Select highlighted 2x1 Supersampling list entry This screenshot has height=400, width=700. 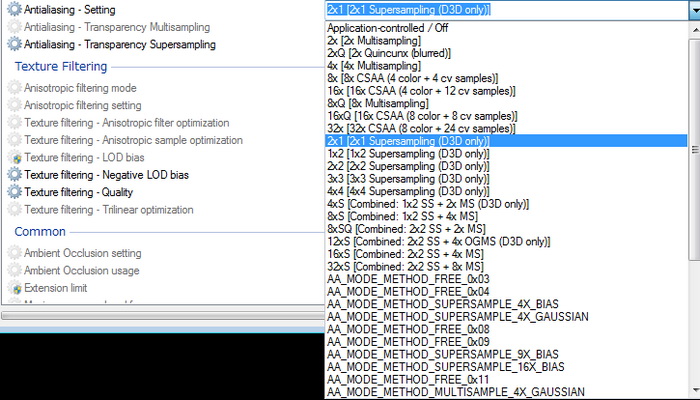pyautogui.click(x=506, y=141)
